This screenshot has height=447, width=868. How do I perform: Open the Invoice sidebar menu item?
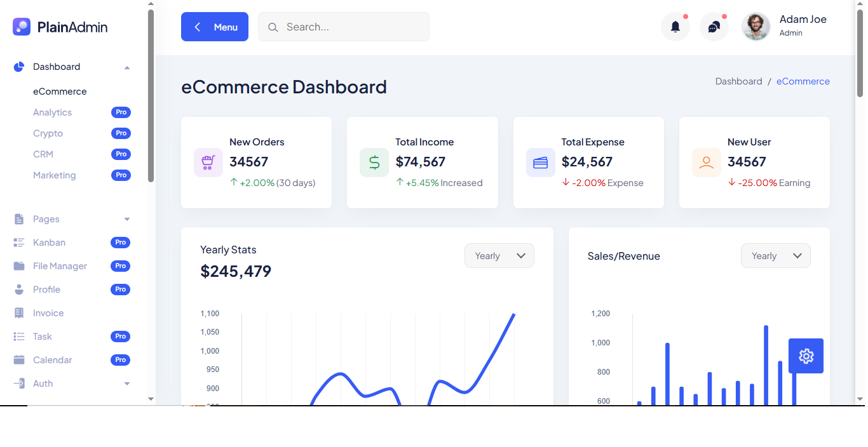point(49,312)
